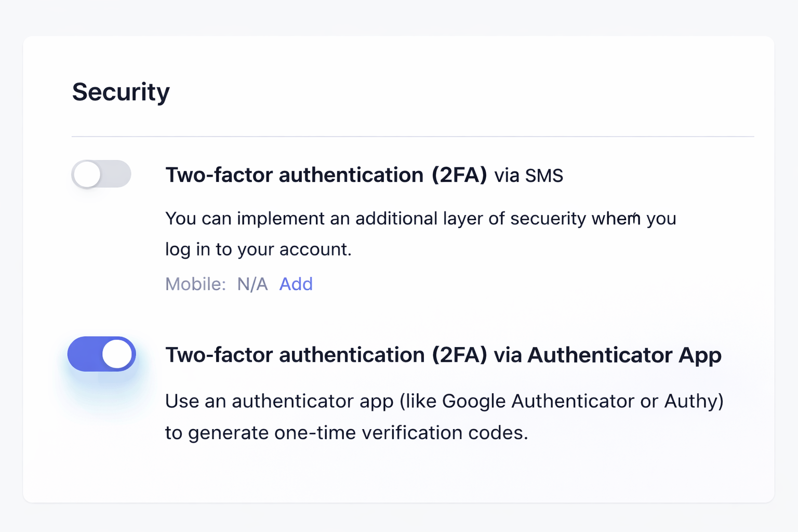798x532 pixels.
Task: Select the "via SMS" label text
Action: [528, 176]
